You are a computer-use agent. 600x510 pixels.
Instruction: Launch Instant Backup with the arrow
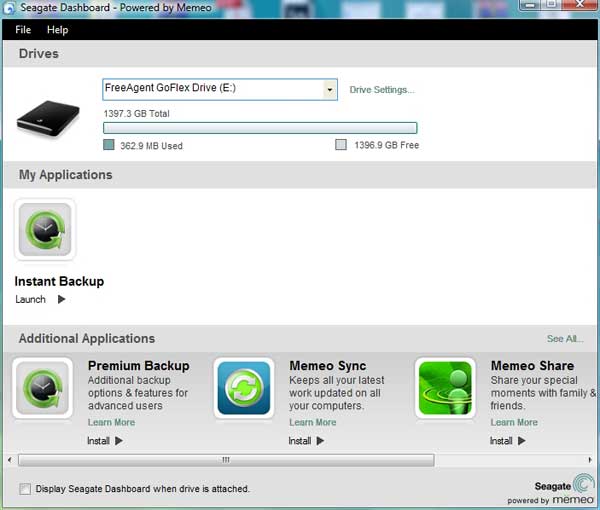(61, 299)
